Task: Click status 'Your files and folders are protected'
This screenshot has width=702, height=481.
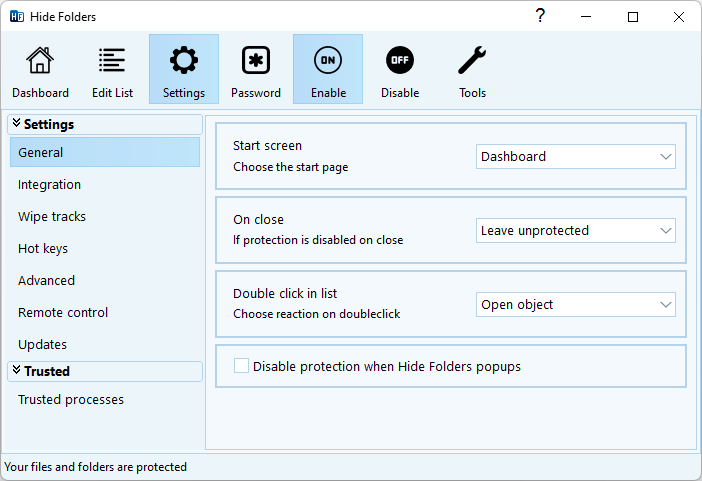Action: 95,467
